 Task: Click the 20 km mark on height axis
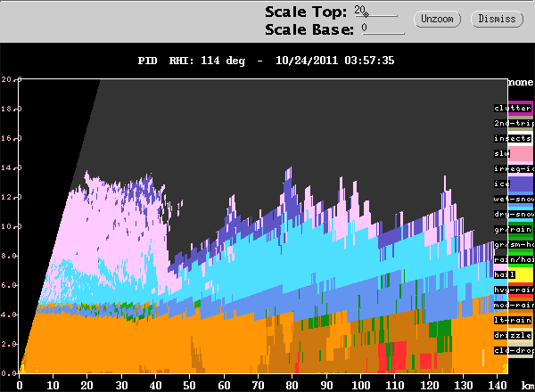point(7,80)
